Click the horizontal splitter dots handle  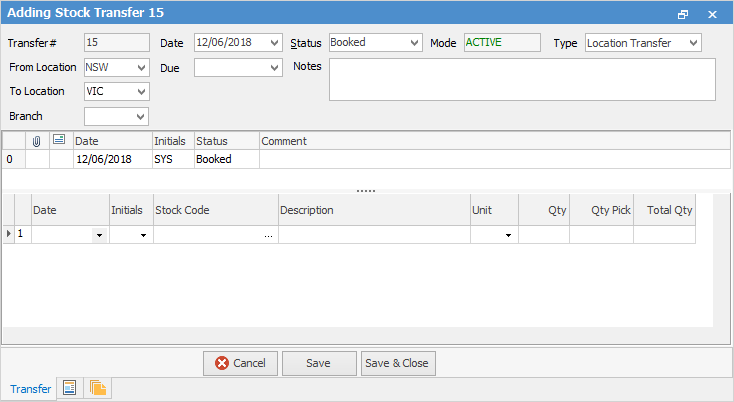(366, 190)
